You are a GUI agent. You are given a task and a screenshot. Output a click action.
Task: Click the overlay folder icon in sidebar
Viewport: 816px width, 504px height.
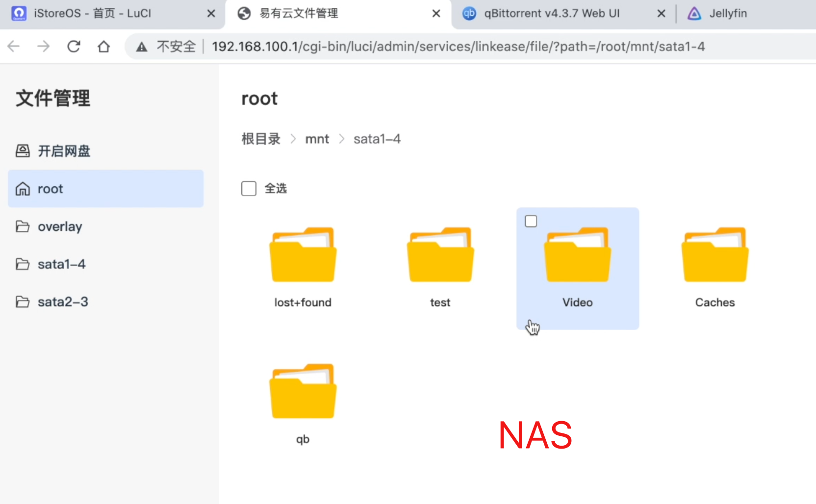[x=23, y=226]
